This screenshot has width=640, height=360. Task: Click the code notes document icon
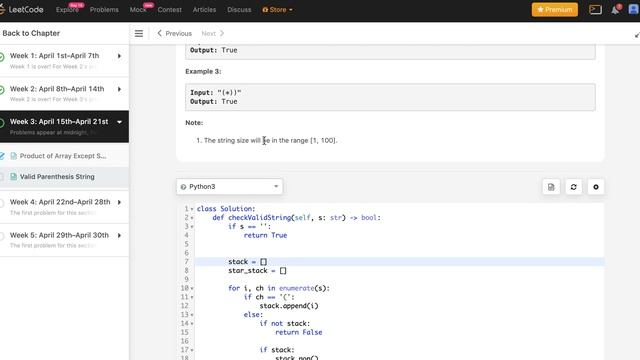[x=551, y=187]
